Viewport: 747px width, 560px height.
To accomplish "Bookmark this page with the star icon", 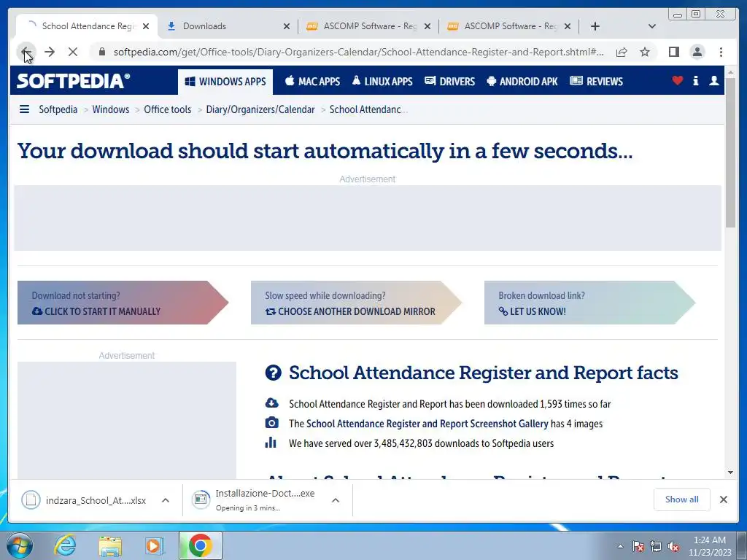I will click(645, 52).
